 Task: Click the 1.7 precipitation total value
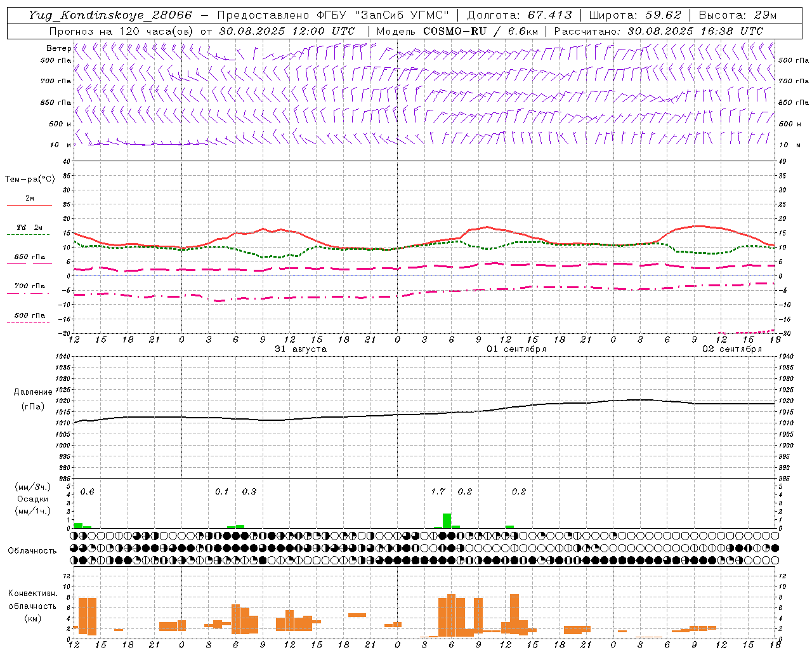click(x=438, y=492)
